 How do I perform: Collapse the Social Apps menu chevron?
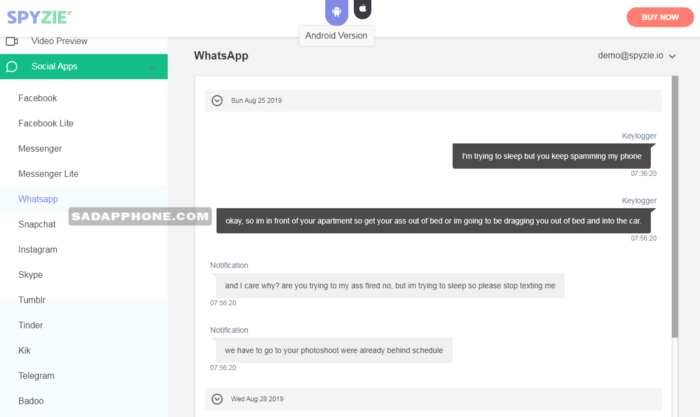(x=152, y=67)
